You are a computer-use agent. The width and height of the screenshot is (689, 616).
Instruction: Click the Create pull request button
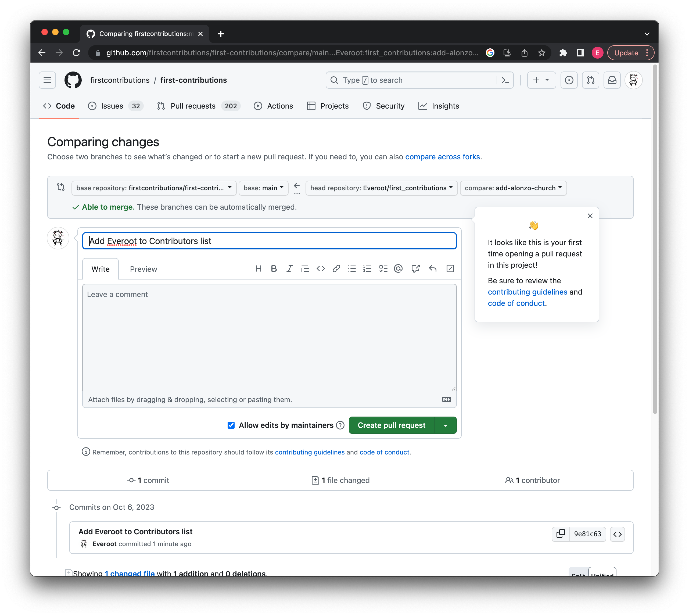(x=392, y=425)
